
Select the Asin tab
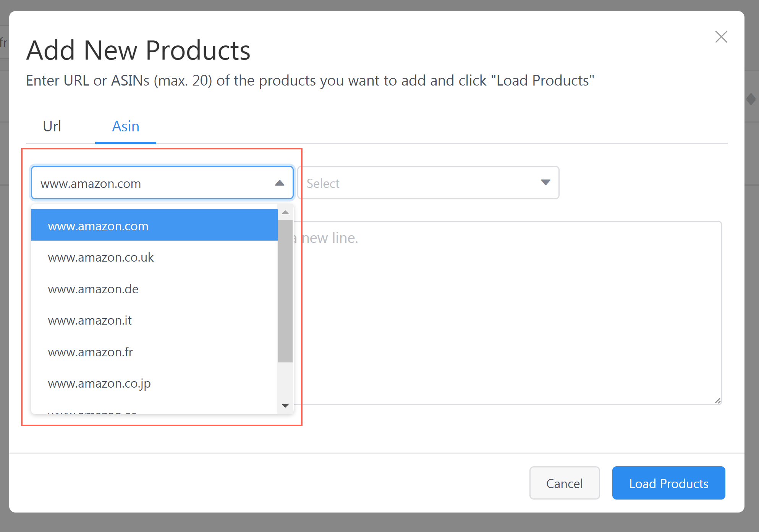pos(126,126)
